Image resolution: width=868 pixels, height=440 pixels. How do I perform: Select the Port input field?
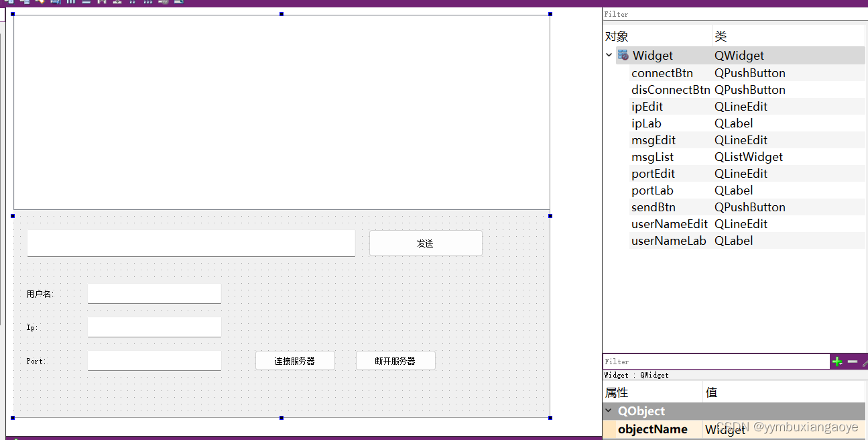tap(154, 361)
